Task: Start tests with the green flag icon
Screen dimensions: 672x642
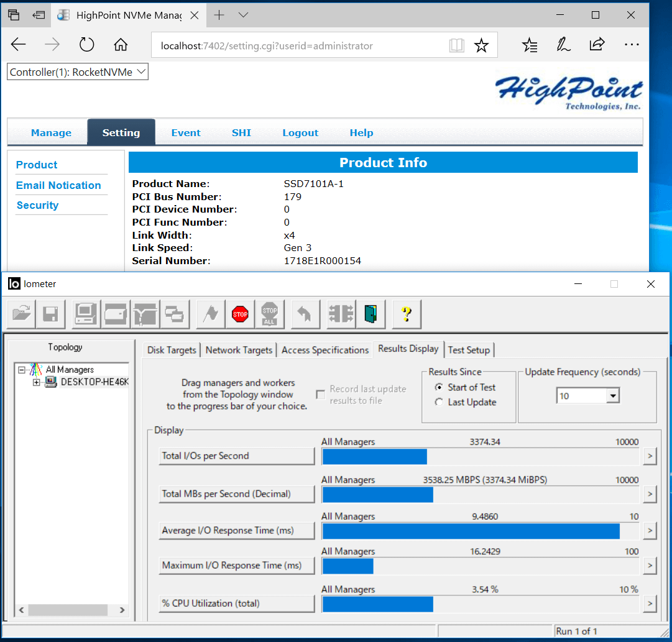Action: 211,314
